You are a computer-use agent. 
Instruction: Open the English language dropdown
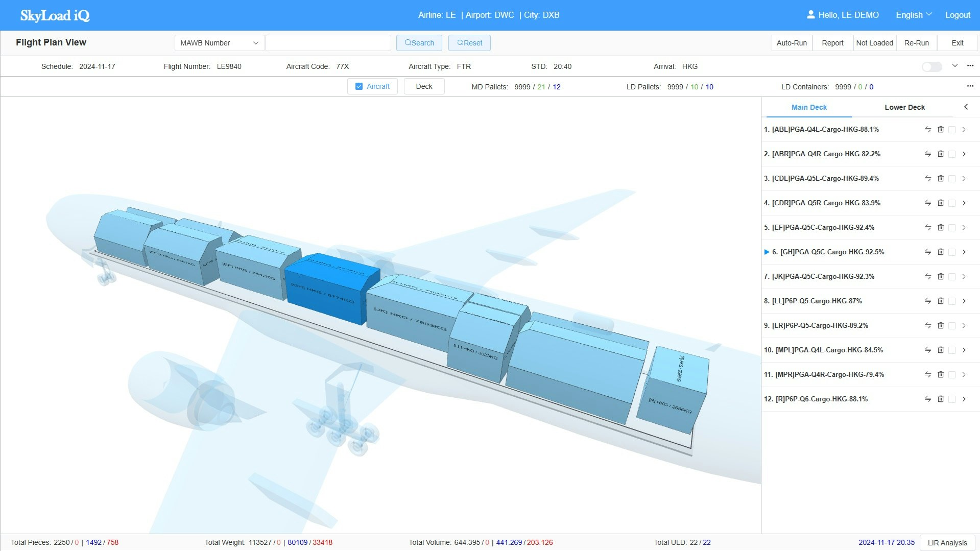(914, 15)
